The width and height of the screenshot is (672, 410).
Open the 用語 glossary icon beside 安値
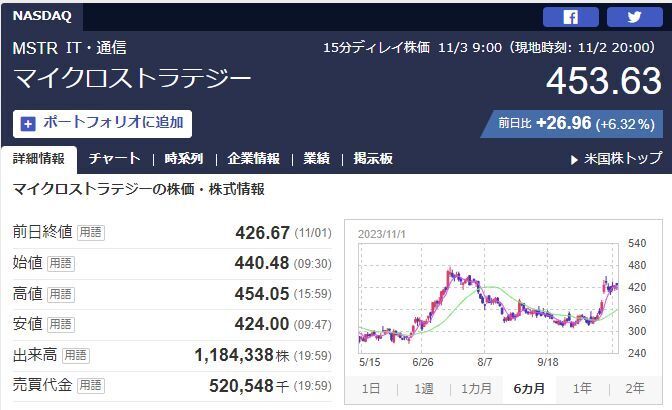[x=61, y=324]
